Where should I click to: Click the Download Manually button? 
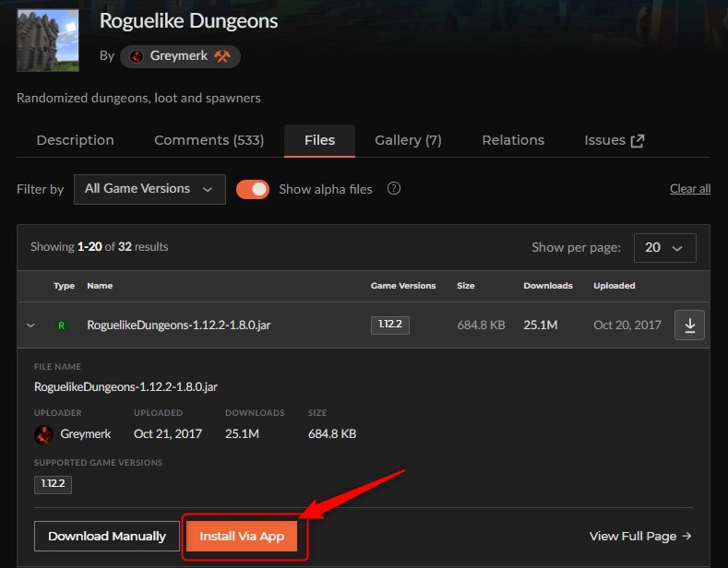(x=107, y=536)
